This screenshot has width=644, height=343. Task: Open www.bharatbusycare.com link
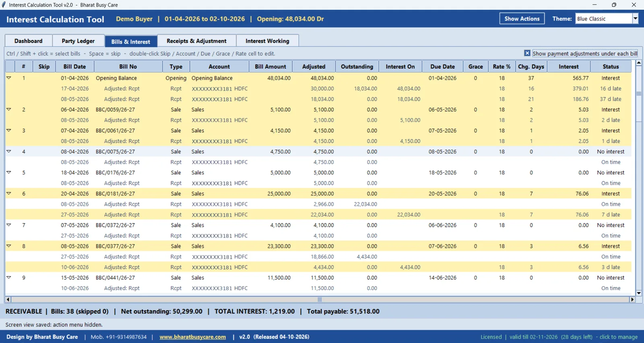pyautogui.click(x=192, y=337)
